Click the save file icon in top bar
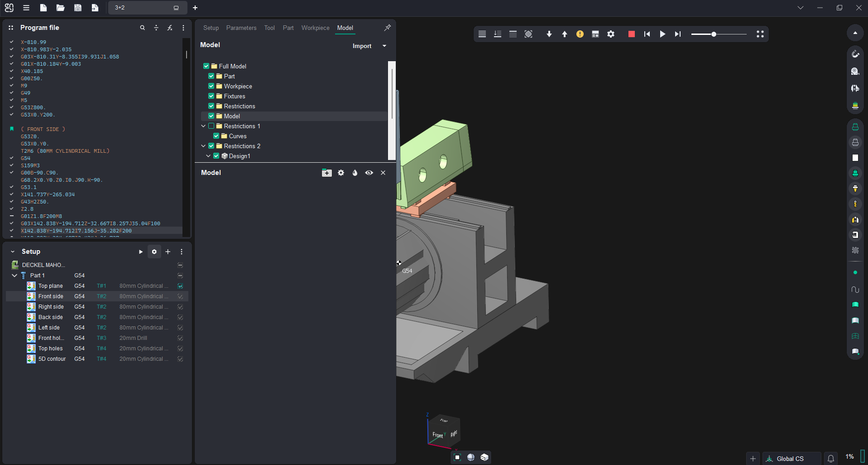 [78, 8]
